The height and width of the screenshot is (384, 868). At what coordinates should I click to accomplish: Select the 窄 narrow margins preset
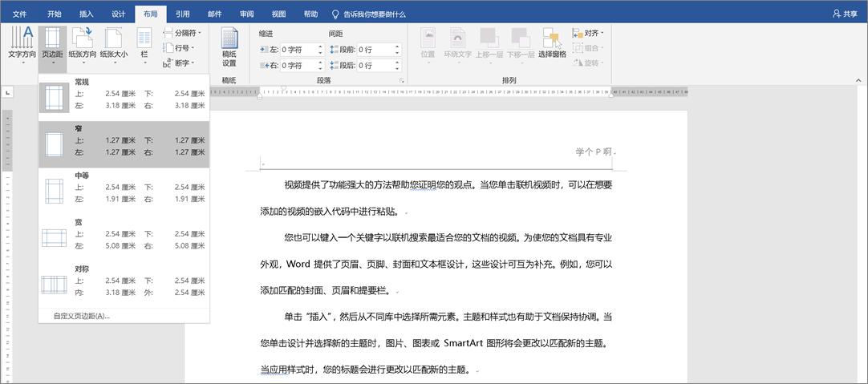(124, 144)
